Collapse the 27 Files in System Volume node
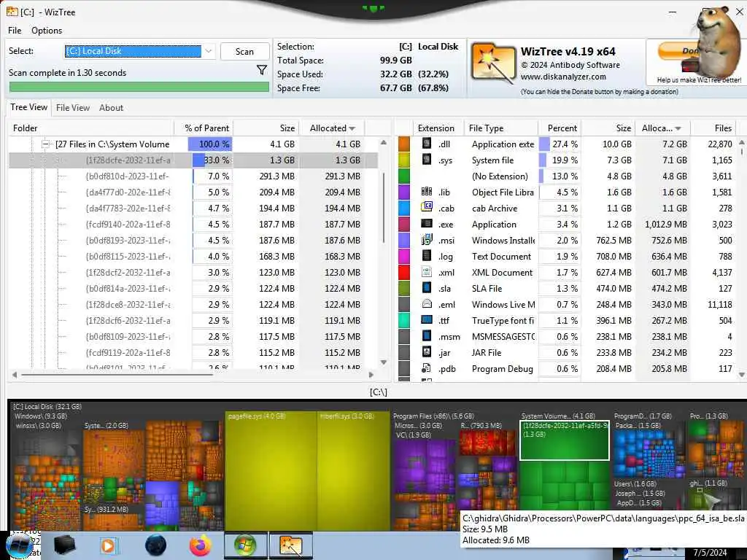This screenshot has width=747, height=560. coord(45,144)
